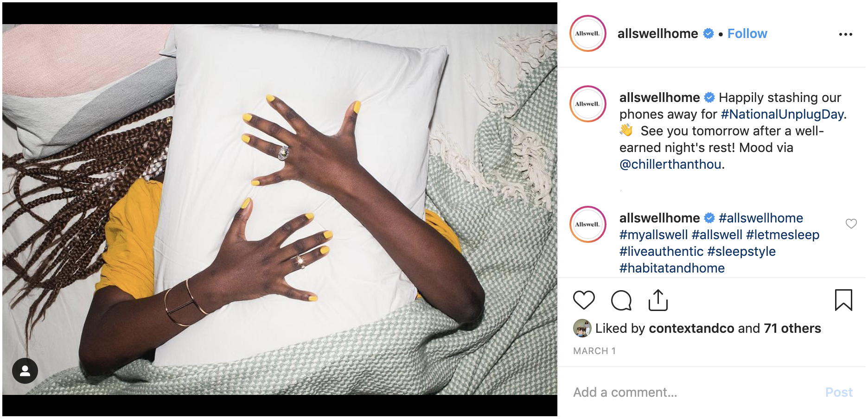The width and height of the screenshot is (868, 419).
Task: Focus the Add a comment field
Action: (696, 392)
